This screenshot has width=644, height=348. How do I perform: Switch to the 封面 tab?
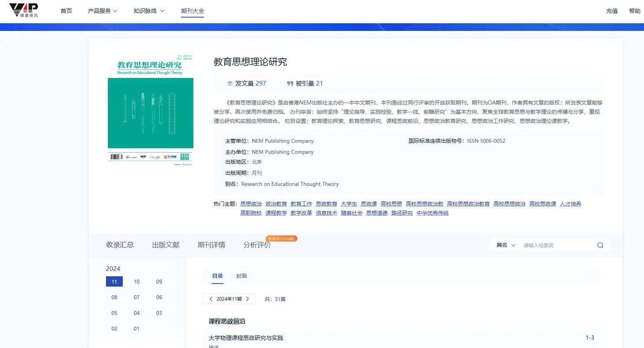click(x=242, y=276)
